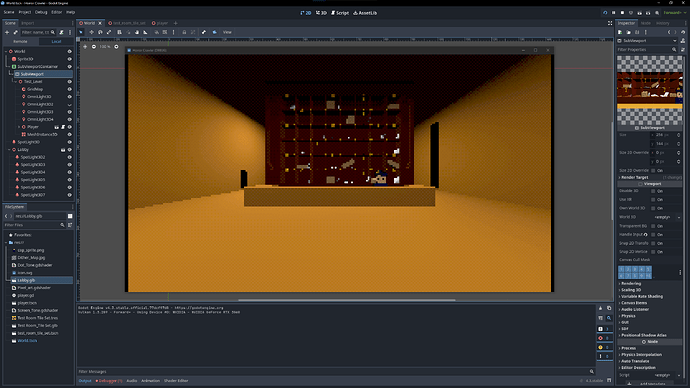The image size is (690, 388).
Task: Choose the Rotate Mode tool icon
Action: (100, 32)
